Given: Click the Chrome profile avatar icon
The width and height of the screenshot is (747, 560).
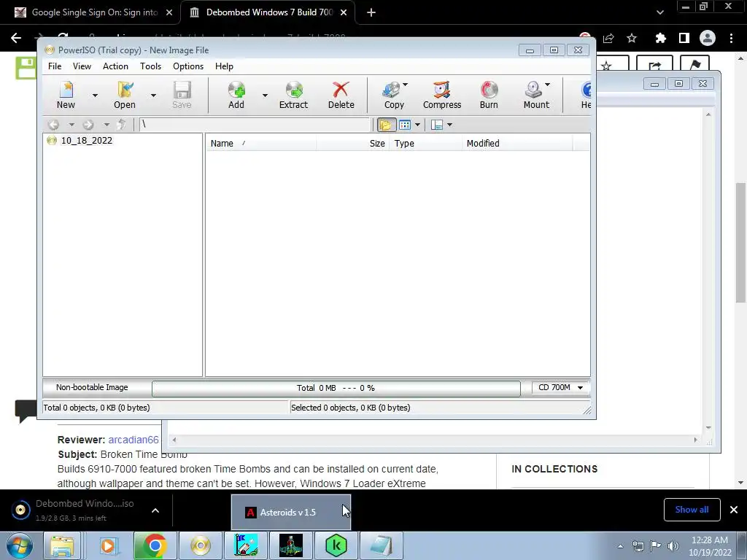Looking at the screenshot, I should pyautogui.click(x=708, y=38).
